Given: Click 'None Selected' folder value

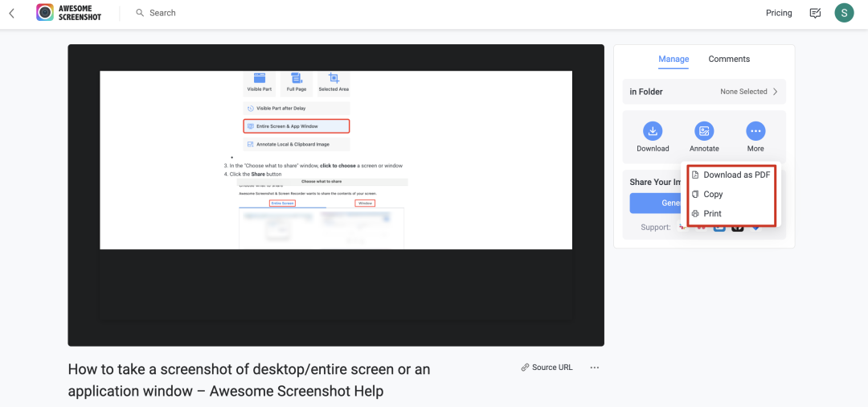Looking at the screenshot, I should pos(743,92).
